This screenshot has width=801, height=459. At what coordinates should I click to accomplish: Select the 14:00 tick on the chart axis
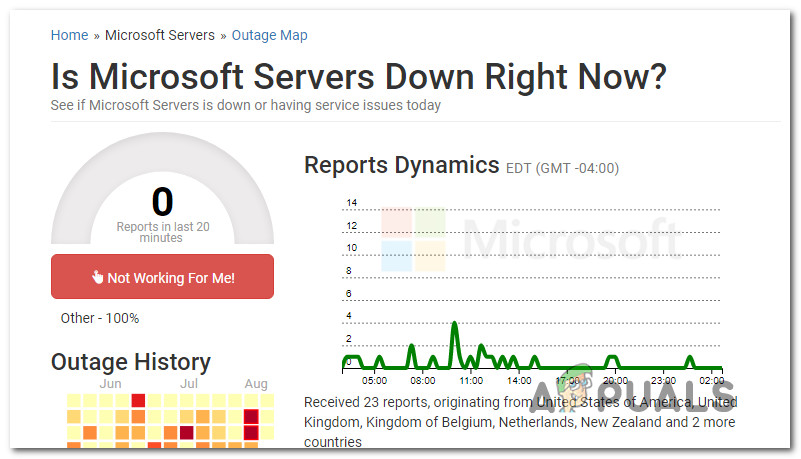[x=519, y=381]
